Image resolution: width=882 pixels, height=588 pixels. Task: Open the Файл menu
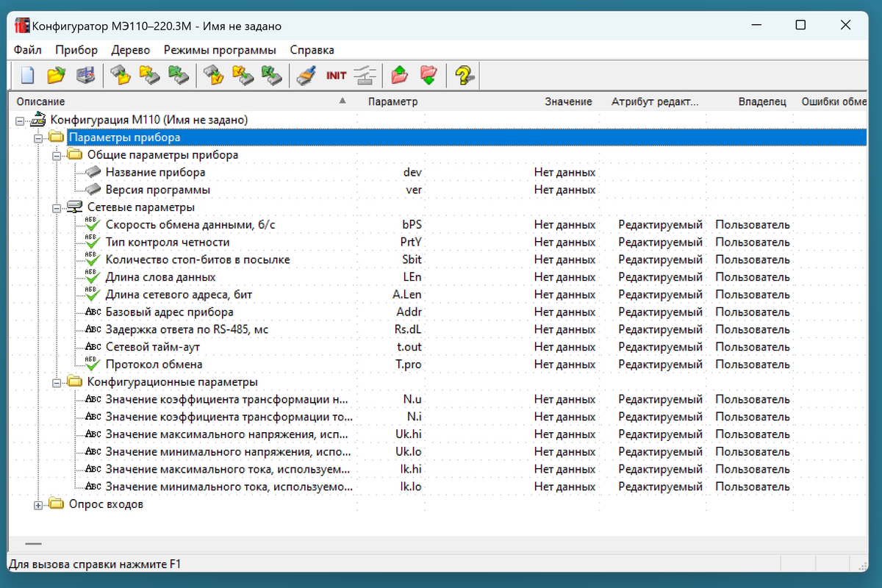(28, 50)
